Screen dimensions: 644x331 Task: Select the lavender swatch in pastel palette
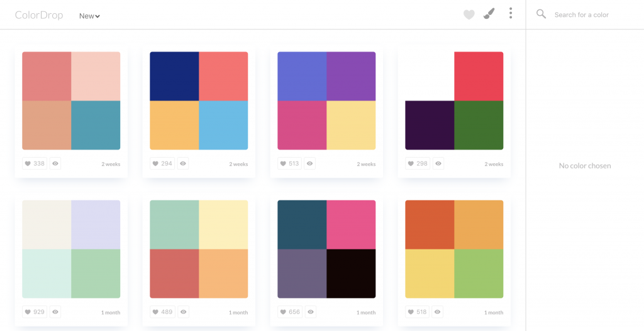tap(96, 224)
